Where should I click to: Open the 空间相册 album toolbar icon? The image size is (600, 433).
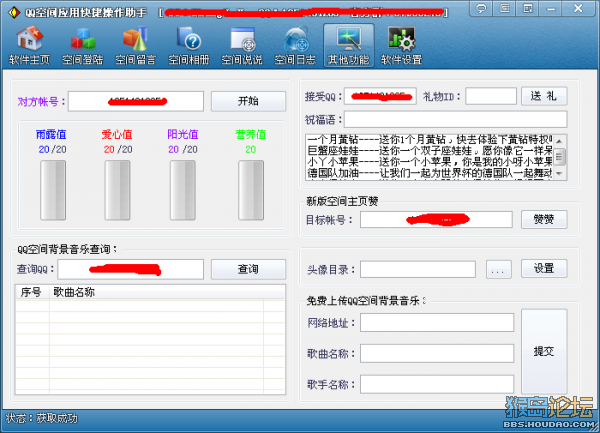click(189, 46)
